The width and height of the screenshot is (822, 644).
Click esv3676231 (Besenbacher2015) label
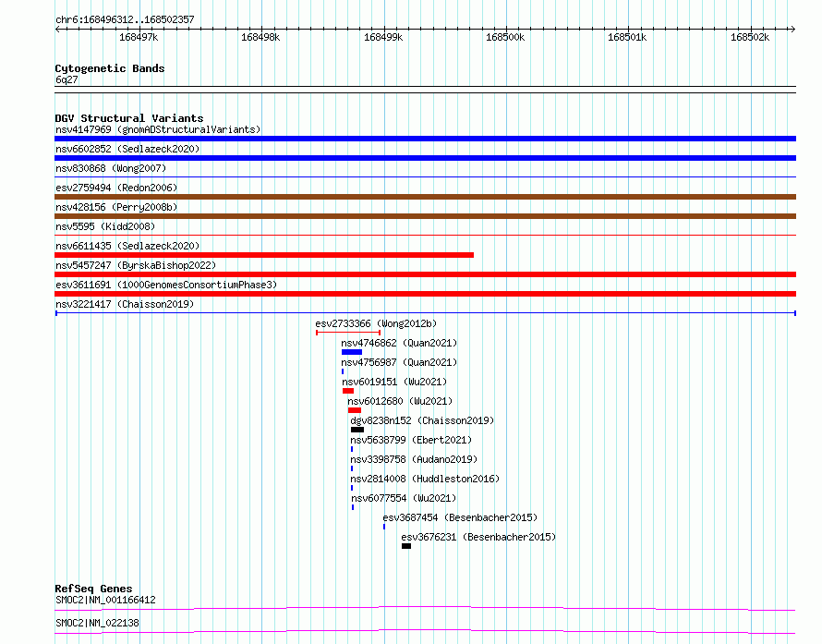tap(478, 537)
